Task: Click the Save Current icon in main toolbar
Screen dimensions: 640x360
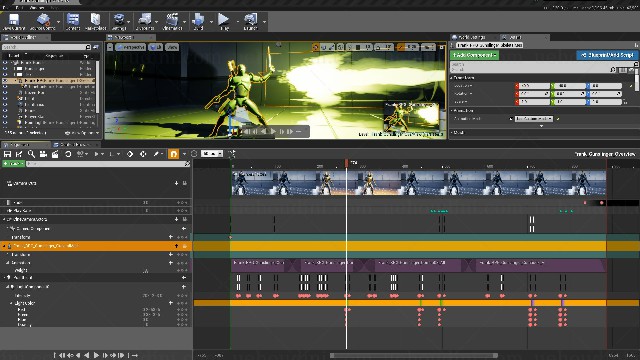Action: click(x=13, y=21)
